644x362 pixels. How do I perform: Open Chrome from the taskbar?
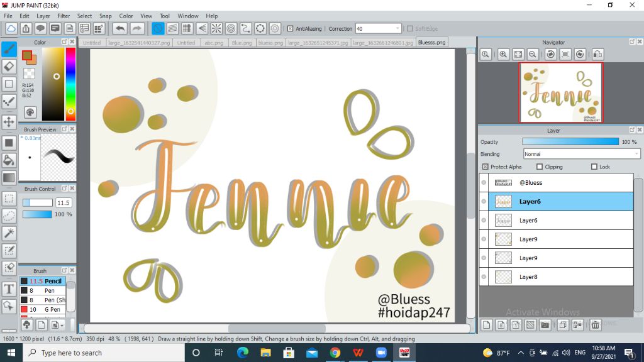coord(335,353)
